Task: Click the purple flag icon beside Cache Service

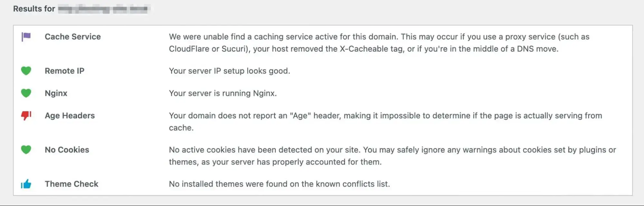Action: coord(26,37)
